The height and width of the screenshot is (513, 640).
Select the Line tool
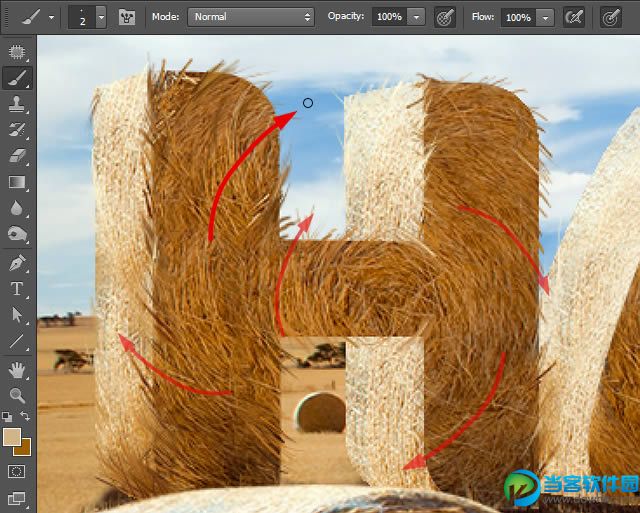[x=17, y=341]
